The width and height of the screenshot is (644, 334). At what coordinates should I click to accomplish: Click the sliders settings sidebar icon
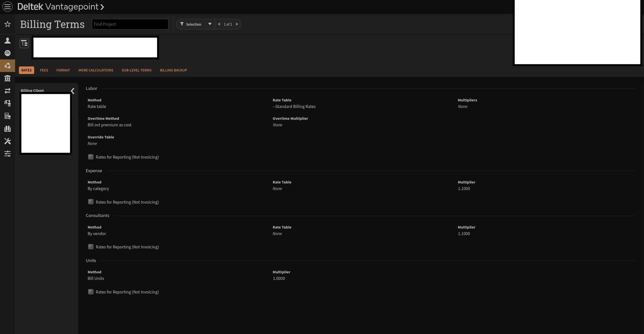(8, 154)
